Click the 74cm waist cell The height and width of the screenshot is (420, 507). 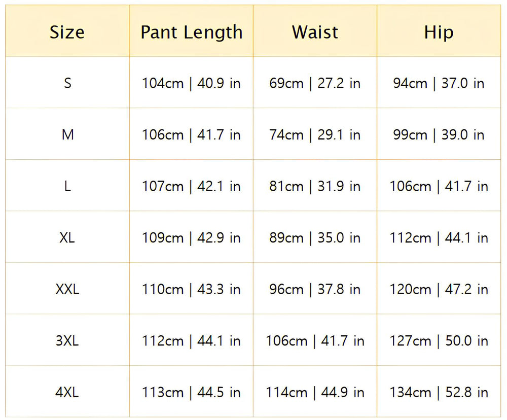tap(315, 135)
